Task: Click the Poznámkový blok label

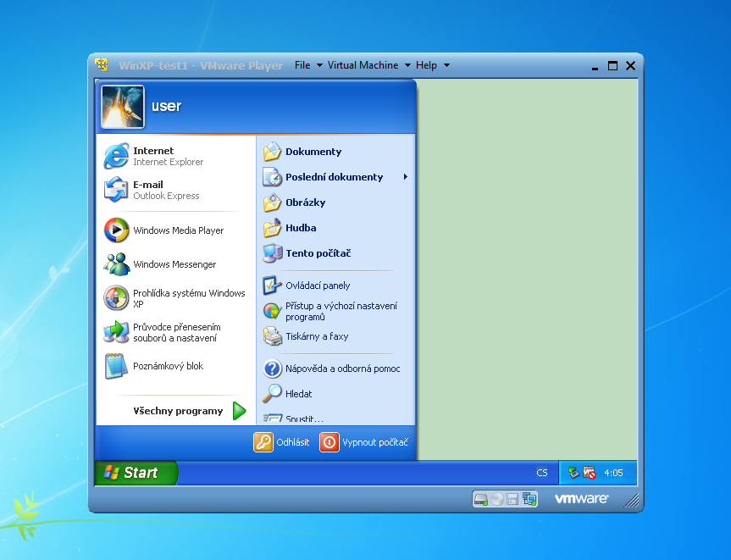Action: [x=169, y=366]
